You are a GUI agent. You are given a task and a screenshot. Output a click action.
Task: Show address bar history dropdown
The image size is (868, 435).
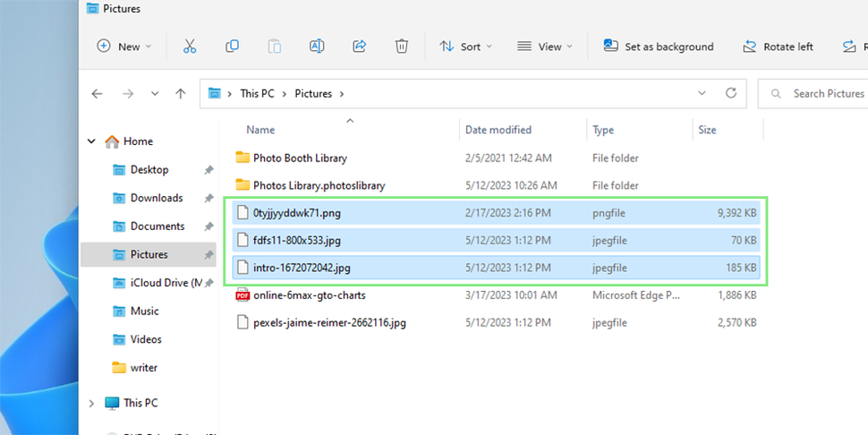[x=702, y=93]
